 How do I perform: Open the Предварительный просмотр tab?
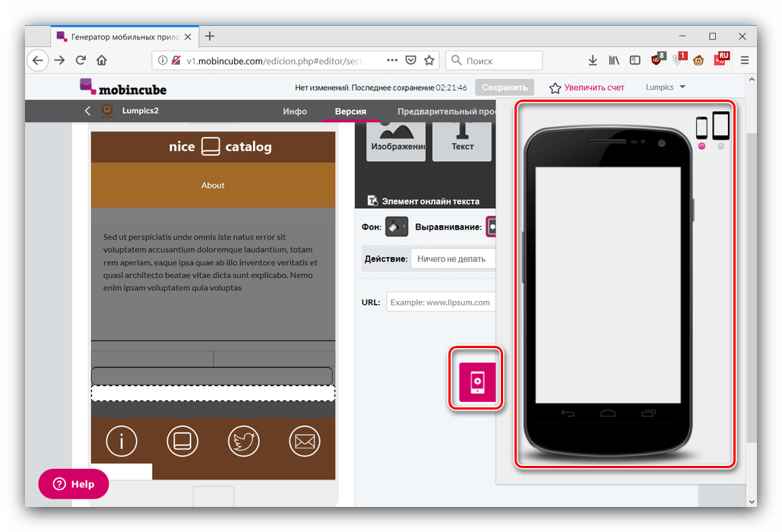pos(446,111)
